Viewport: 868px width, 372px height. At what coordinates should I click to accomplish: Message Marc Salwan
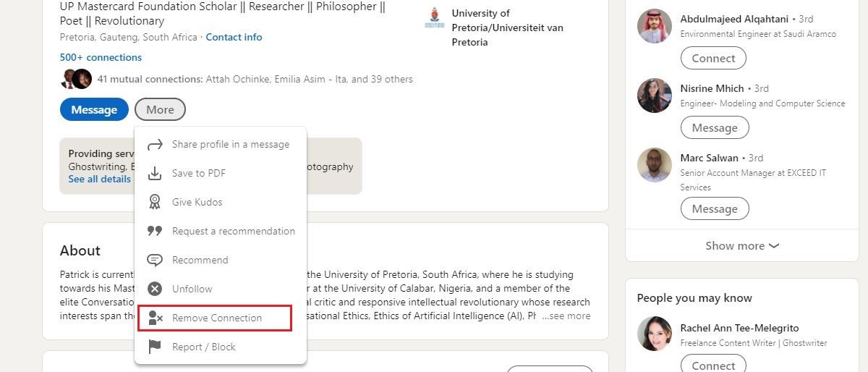point(715,209)
